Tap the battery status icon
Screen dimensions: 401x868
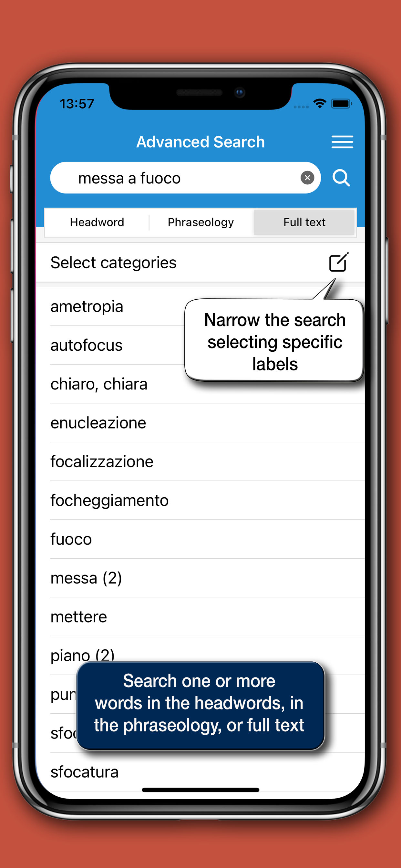(x=341, y=103)
